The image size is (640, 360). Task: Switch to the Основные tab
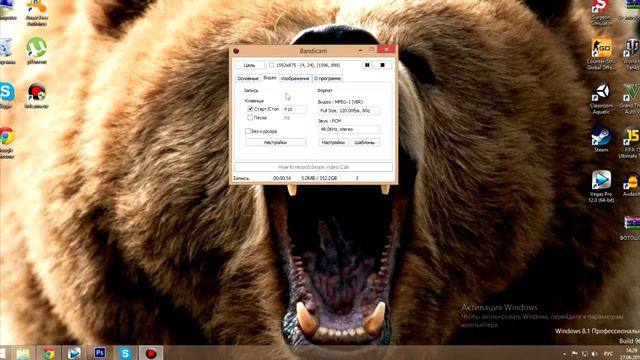point(248,78)
